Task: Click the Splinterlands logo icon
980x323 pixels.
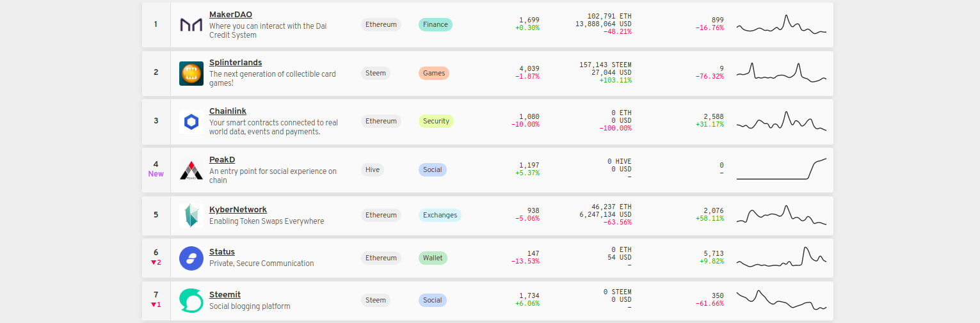Action: point(191,74)
